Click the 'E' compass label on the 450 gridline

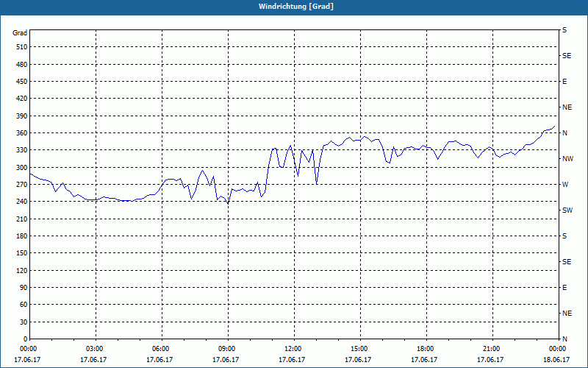point(564,82)
